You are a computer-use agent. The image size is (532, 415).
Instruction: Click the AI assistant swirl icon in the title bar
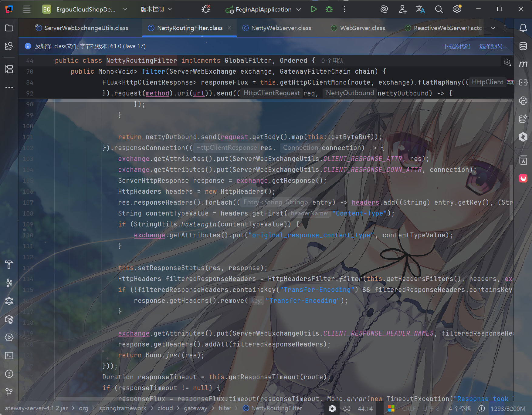pyautogui.click(x=384, y=9)
